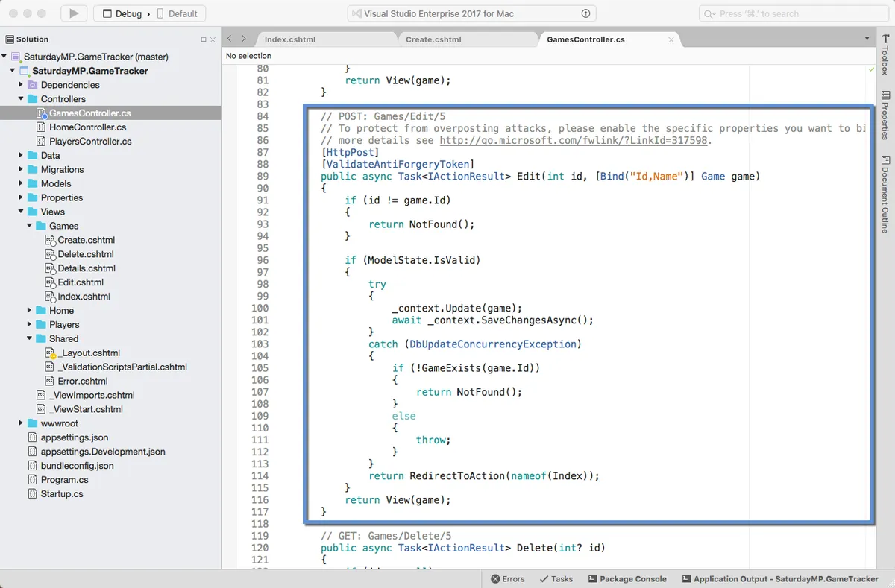Screen dimensions: 895x588
Task: Navigate back in editor history
Action: coord(230,39)
